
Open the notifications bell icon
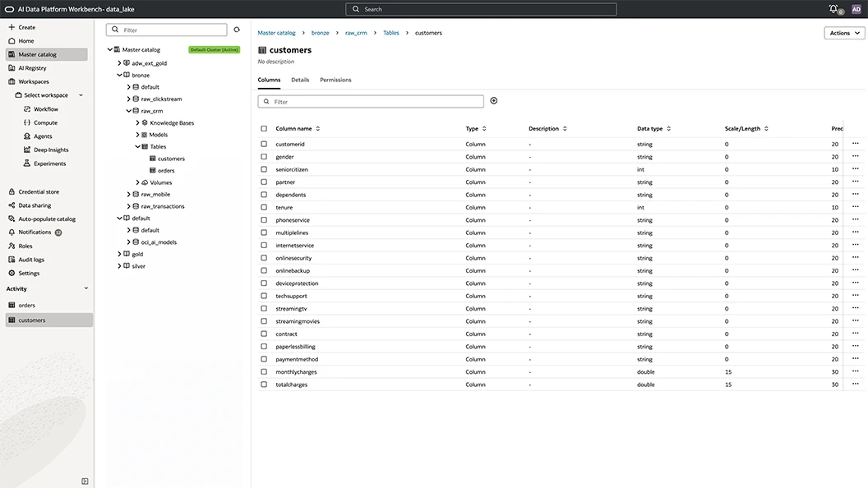pos(833,9)
